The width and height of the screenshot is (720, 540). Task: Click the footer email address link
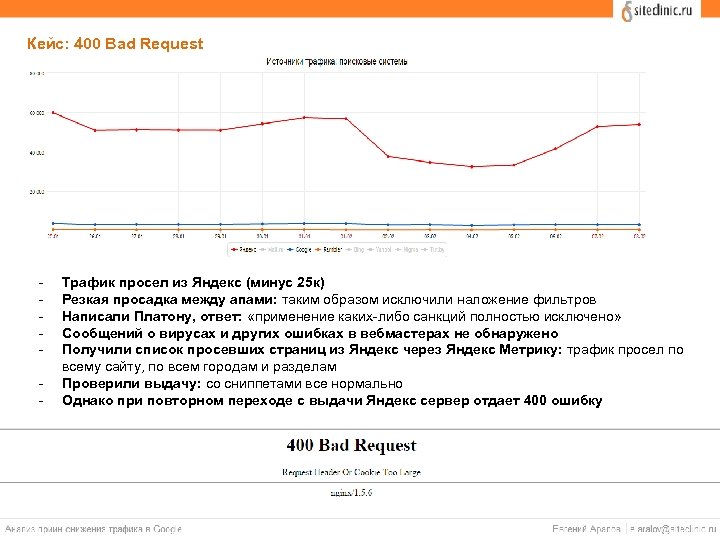(672, 529)
